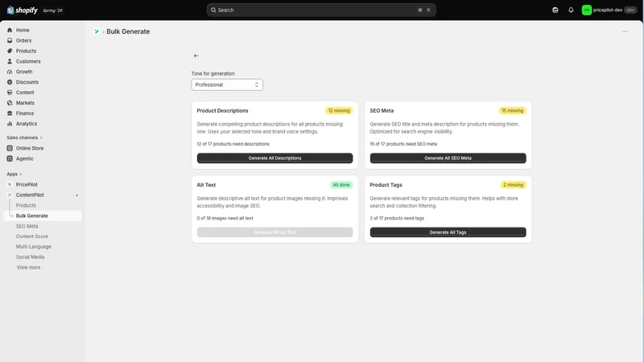
Task: Select the Customers person icon
Action: pos(10,61)
